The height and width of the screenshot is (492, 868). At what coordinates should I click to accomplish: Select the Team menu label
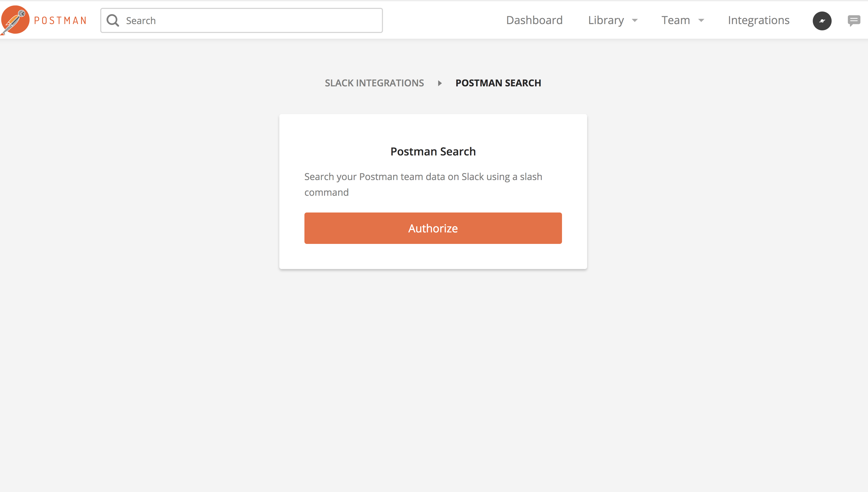(x=675, y=20)
